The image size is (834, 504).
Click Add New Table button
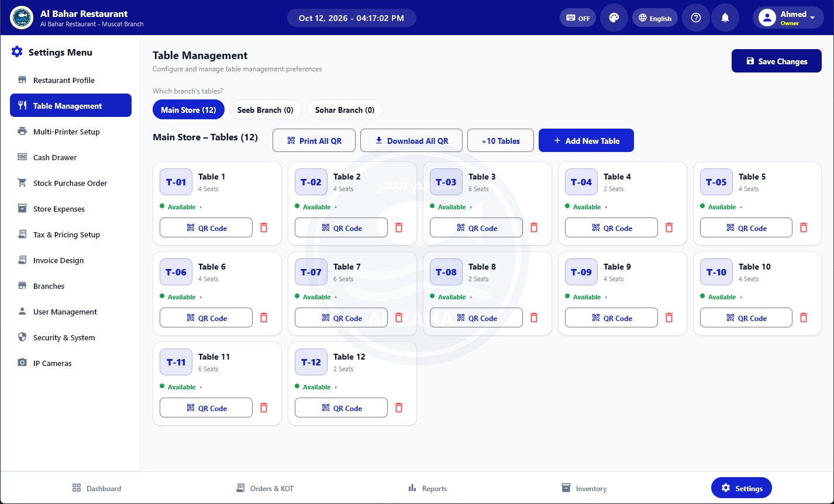tap(586, 140)
